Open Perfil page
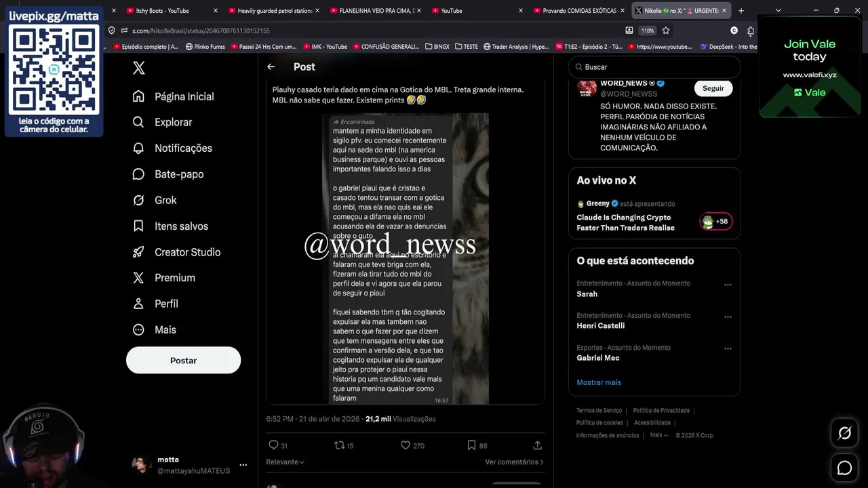 click(x=155, y=304)
